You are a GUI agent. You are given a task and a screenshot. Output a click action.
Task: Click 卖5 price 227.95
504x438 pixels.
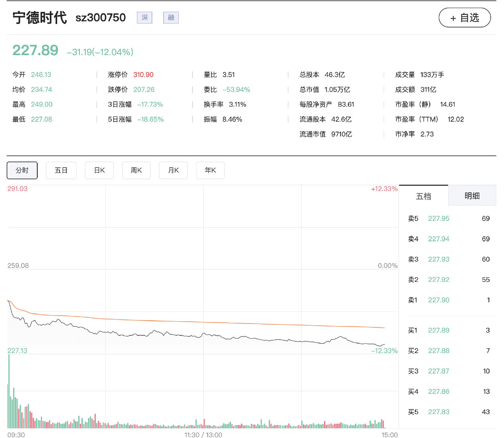pyautogui.click(x=439, y=219)
